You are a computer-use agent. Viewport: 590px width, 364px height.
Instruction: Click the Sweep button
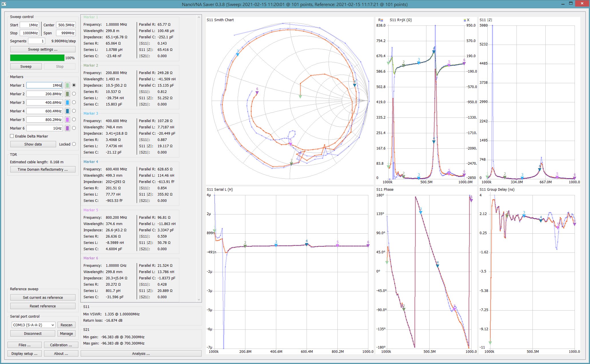pyautogui.click(x=26, y=66)
